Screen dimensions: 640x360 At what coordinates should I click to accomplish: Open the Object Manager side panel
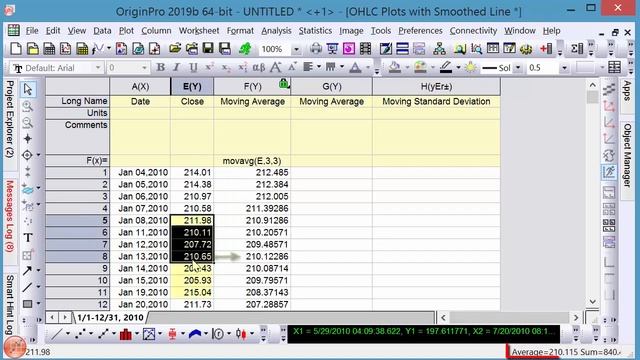pos(627,155)
